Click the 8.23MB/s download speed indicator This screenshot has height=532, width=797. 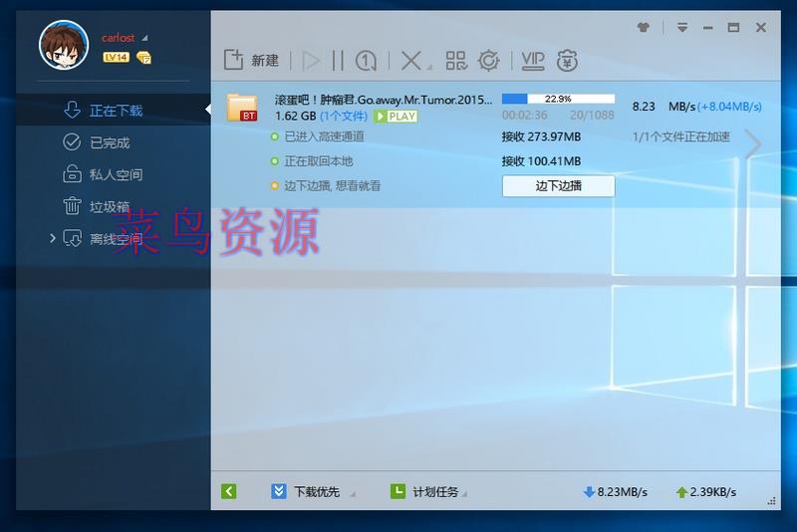click(615, 492)
